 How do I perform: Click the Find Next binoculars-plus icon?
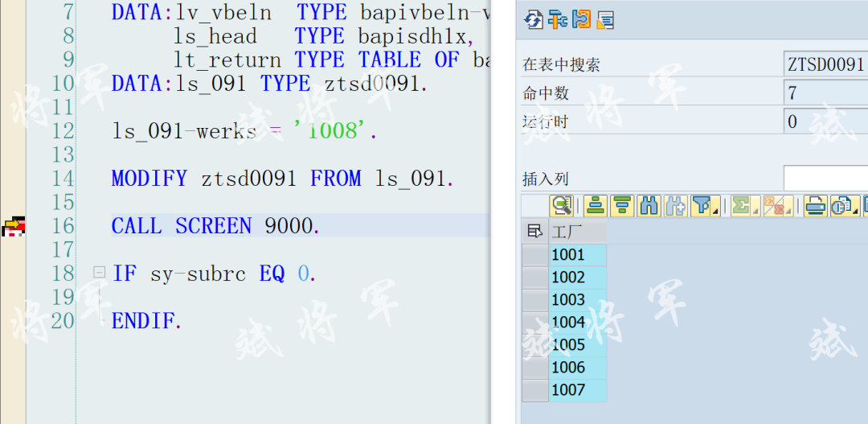click(675, 206)
